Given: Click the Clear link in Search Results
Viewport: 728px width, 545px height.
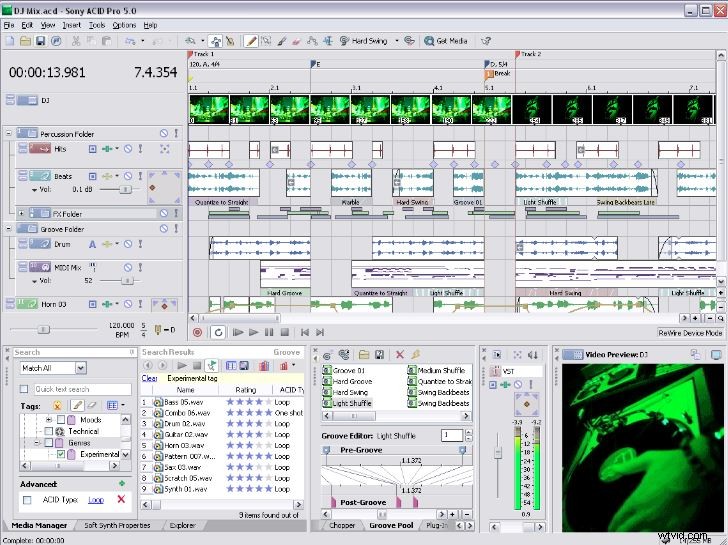Looking at the screenshot, I should coord(149,378).
